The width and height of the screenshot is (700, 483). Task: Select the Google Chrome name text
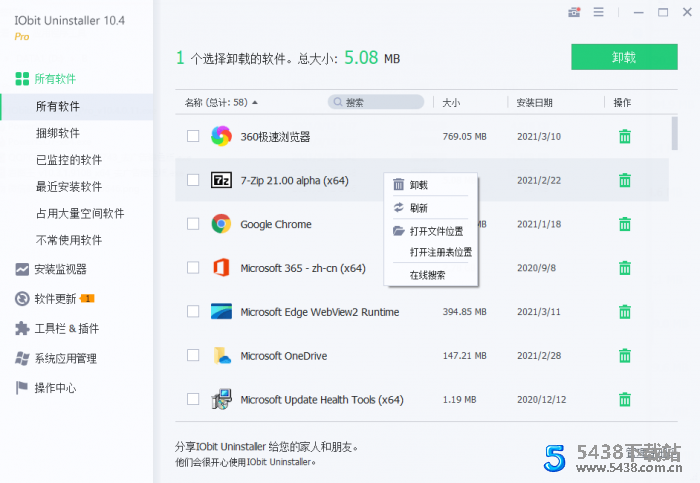(x=276, y=224)
